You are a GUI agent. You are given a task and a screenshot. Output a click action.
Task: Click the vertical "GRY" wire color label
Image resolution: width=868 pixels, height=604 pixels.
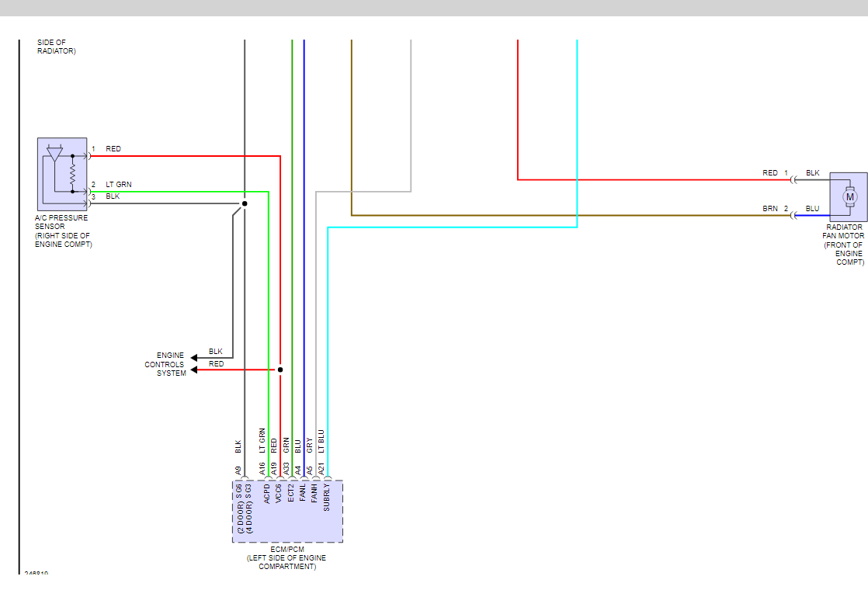pyautogui.click(x=310, y=446)
